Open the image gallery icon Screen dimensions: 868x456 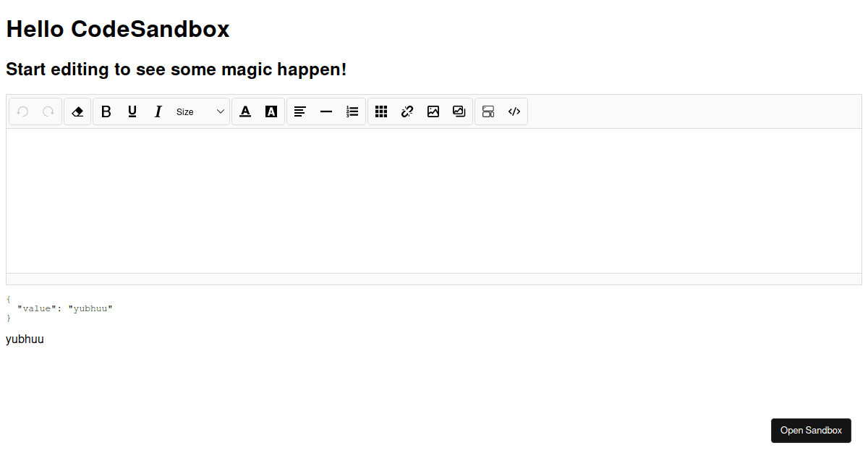[459, 111]
